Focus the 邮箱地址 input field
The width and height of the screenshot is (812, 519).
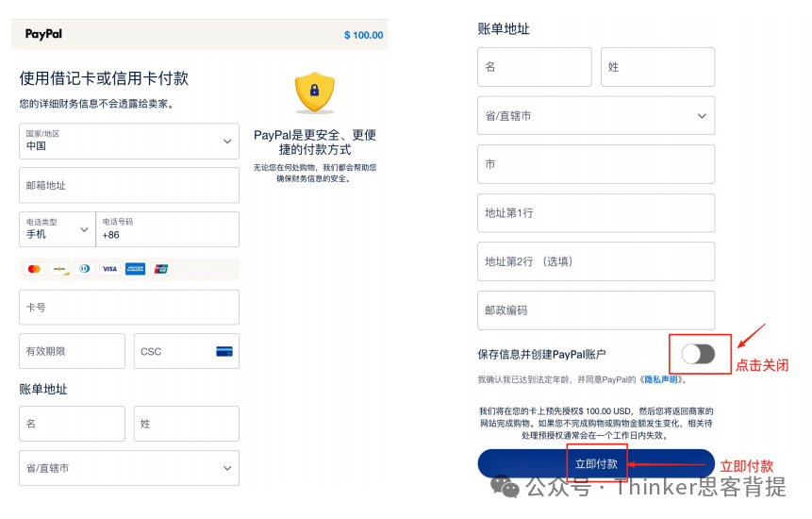pos(128,185)
